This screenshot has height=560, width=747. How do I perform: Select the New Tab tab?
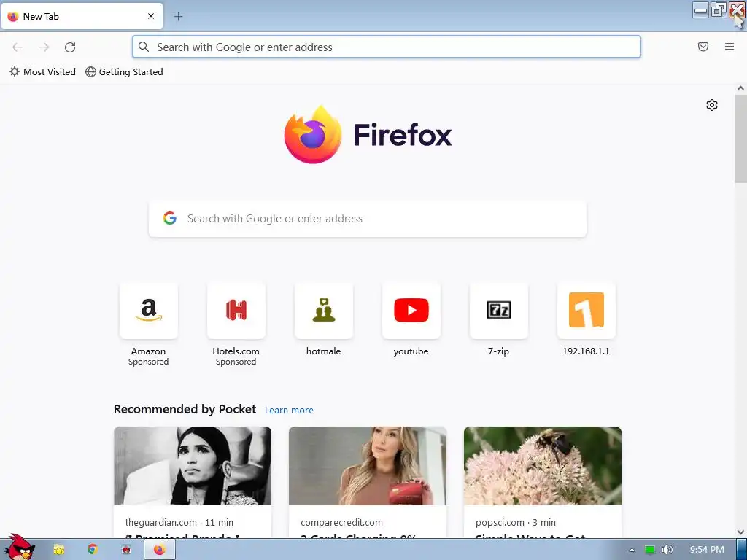coord(82,16)
